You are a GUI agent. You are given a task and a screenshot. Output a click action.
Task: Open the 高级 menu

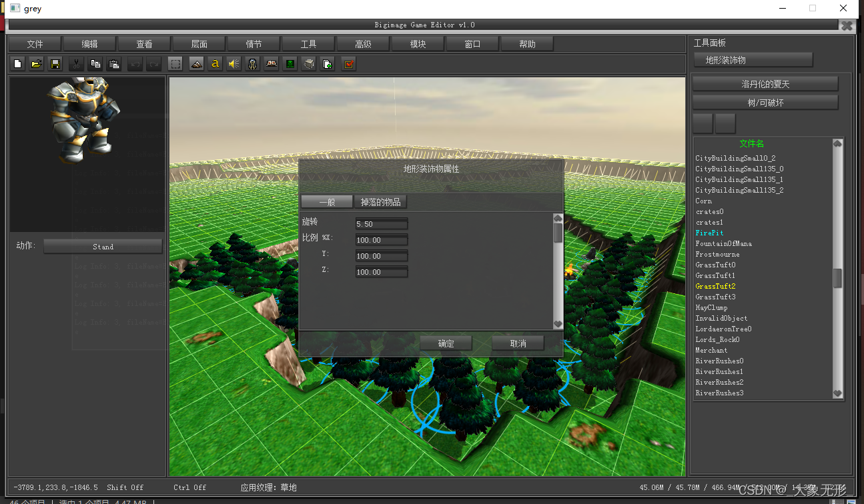coord(363,44)
